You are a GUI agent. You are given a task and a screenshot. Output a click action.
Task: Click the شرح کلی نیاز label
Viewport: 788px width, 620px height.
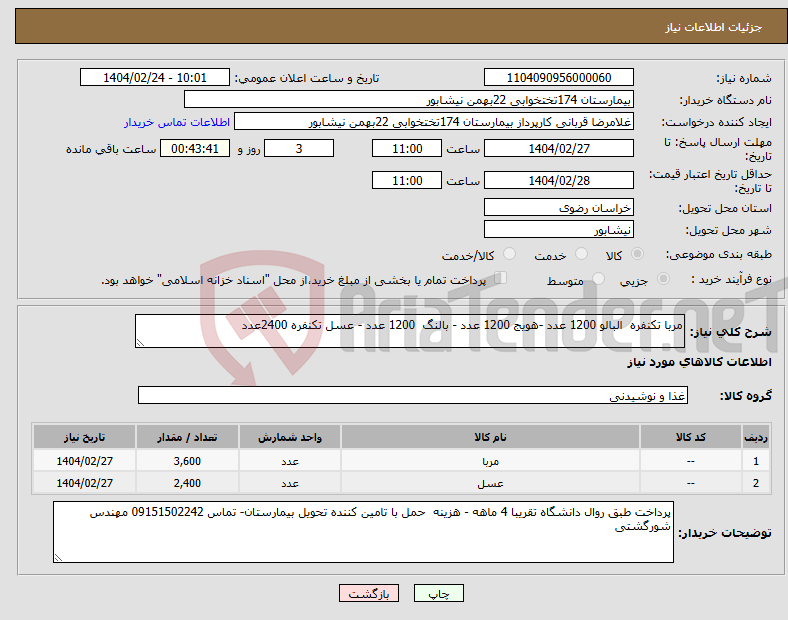point(730,332)
